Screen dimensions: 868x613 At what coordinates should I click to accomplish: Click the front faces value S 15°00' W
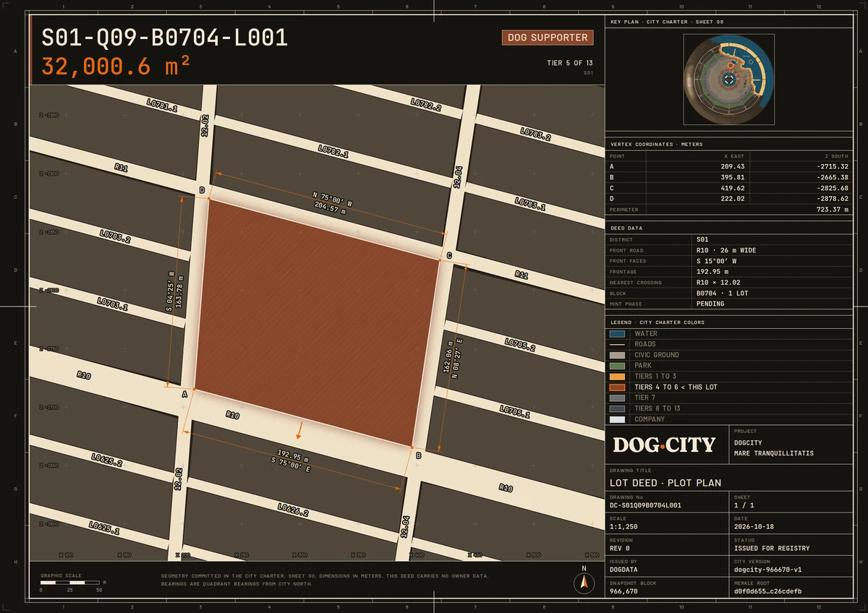[717, 261]
